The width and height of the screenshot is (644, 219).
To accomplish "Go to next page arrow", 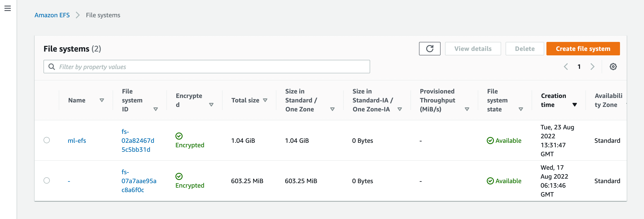I will pyautogui.click(x=592, y=67).
